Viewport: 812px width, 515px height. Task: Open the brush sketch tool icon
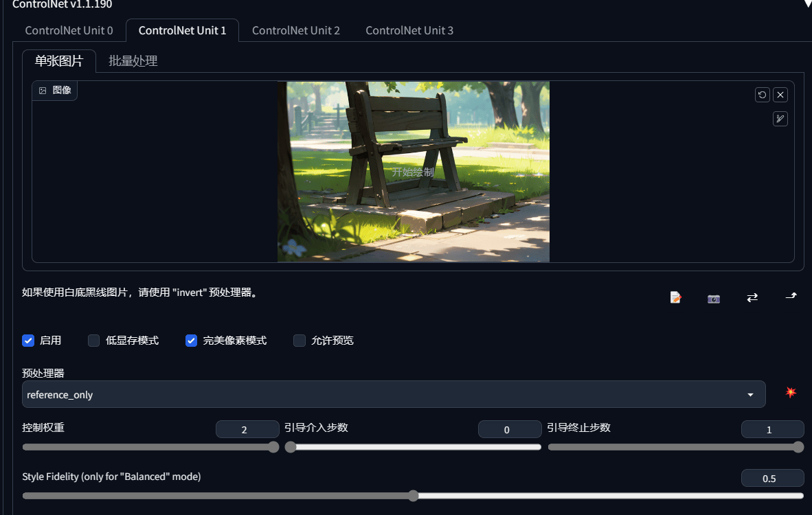click(780, 119)
